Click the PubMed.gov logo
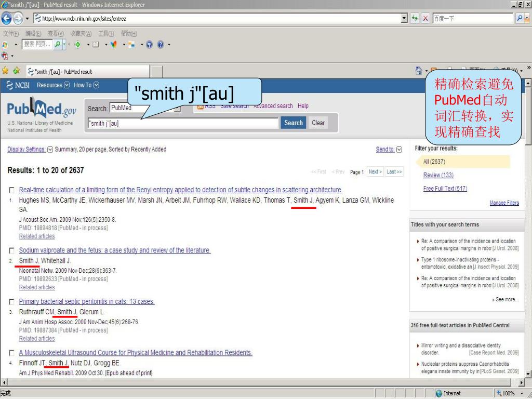Viewport: 532px width, 399px height. [42, 108]
